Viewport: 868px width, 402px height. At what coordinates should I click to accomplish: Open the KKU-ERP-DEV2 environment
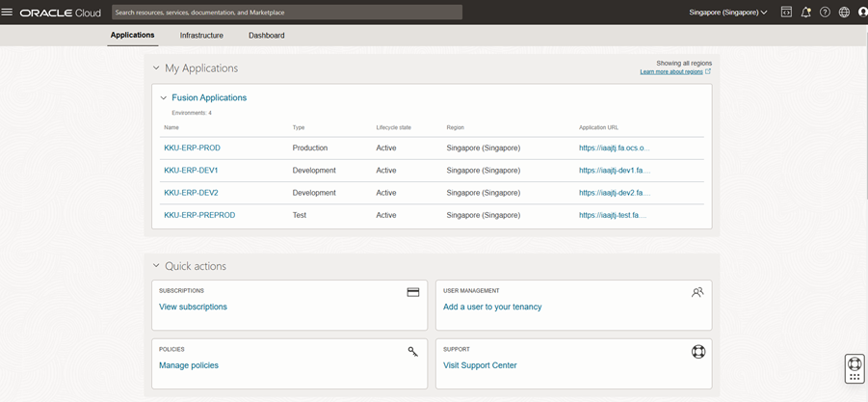[x=191, y=193]
